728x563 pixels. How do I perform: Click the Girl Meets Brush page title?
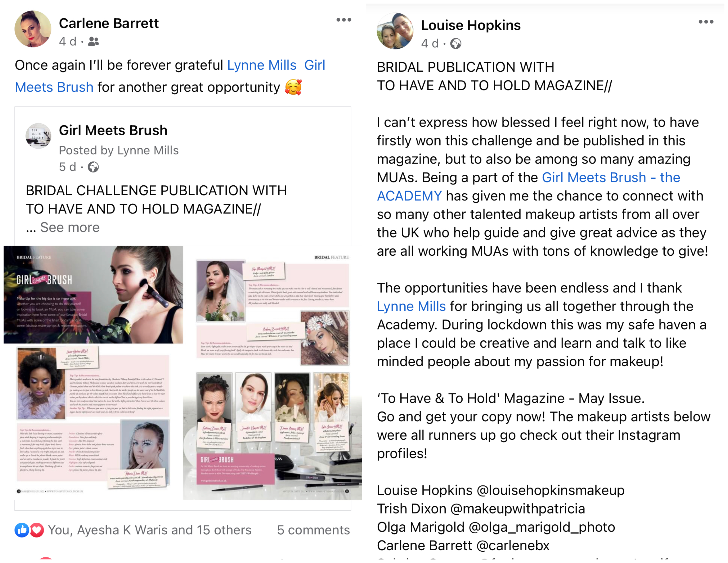tap(113, 130)
